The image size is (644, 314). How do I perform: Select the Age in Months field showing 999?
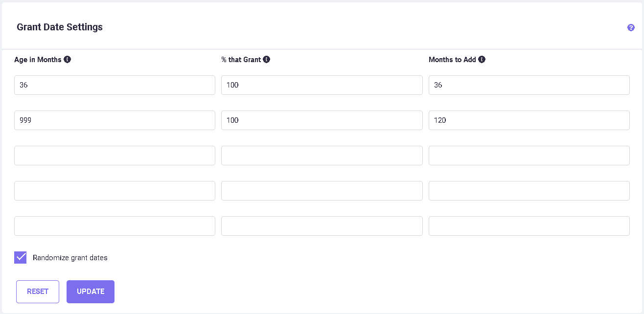click(115, 120)
